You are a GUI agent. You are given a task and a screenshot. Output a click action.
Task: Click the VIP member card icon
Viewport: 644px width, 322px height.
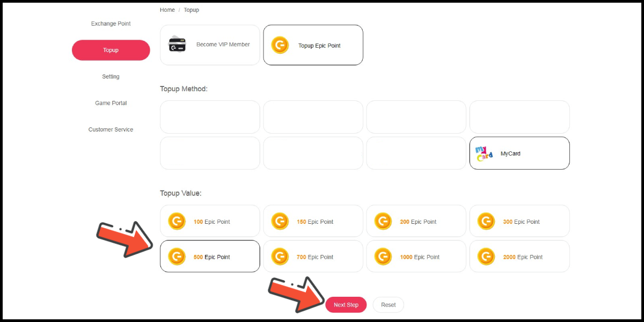177,45
